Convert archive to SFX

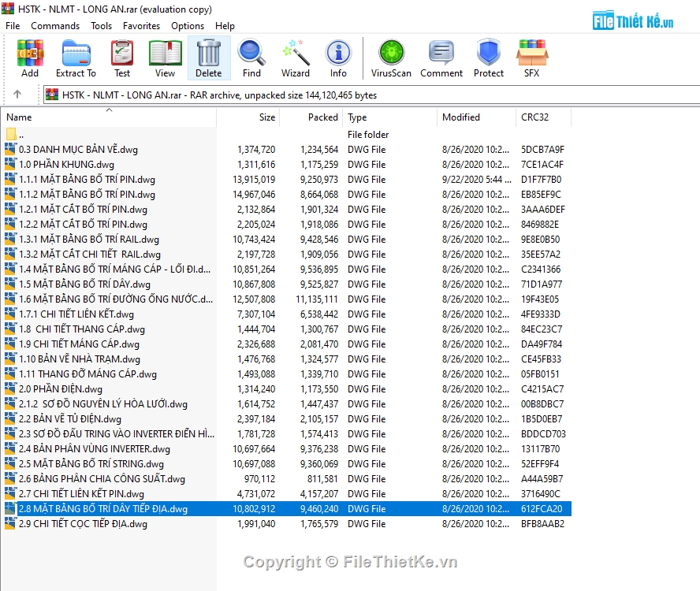(x=531, y=58)
